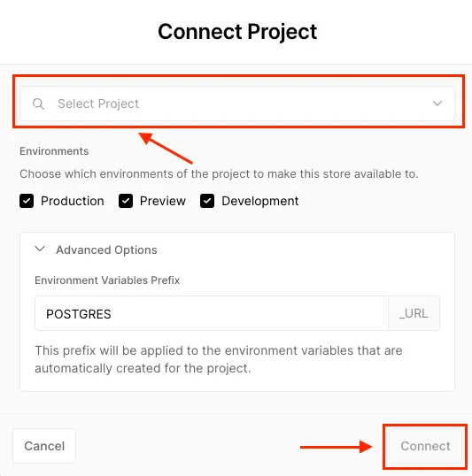Open the Select Project dropdown arrow

pos(437,104)
